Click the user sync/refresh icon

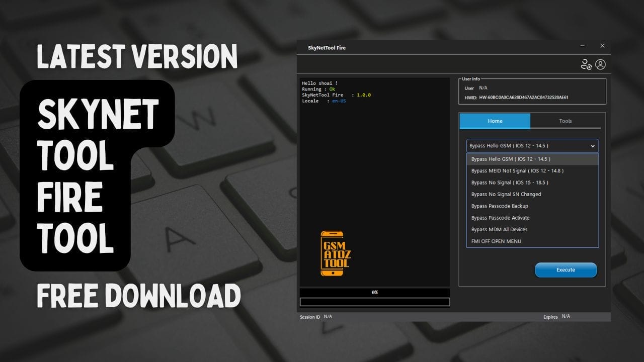coord(586,64)
